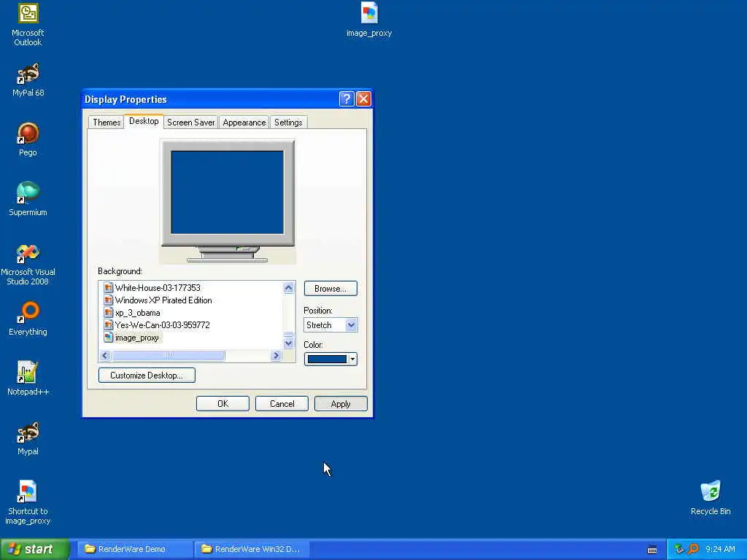Screen dimensions: 747x560
Task: Select White-House-03-177353 background
Action: 158,287
